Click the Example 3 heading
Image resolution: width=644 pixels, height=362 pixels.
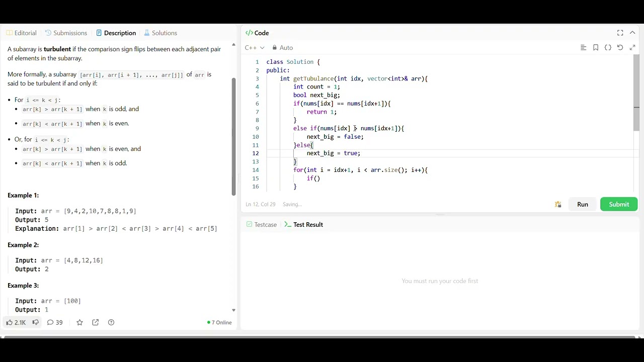pos(23,286)
